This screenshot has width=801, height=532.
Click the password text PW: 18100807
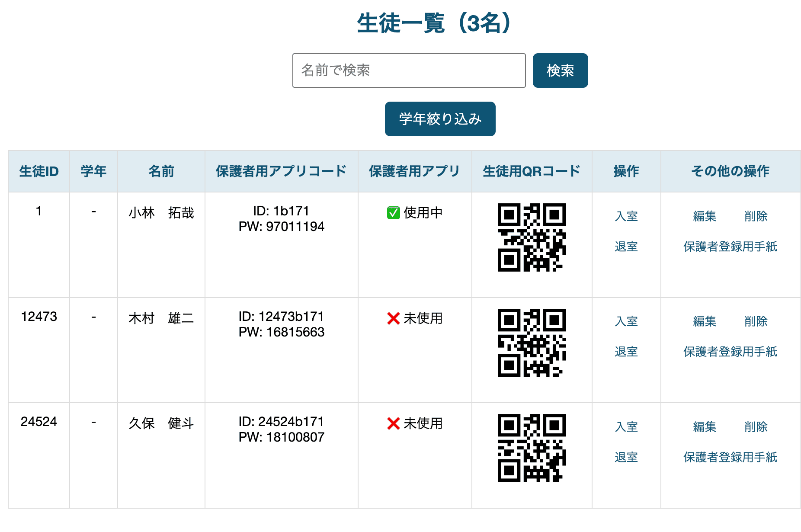click(x=281, y=437)
